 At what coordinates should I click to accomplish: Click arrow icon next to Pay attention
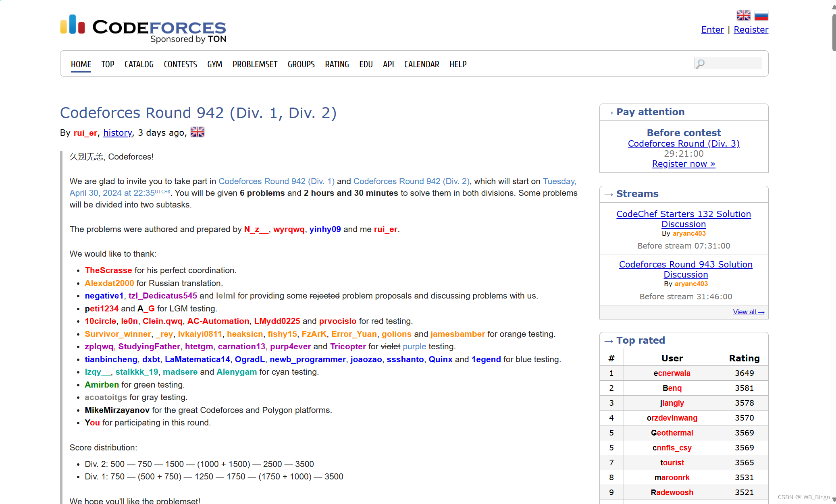(x=609, y=112)
